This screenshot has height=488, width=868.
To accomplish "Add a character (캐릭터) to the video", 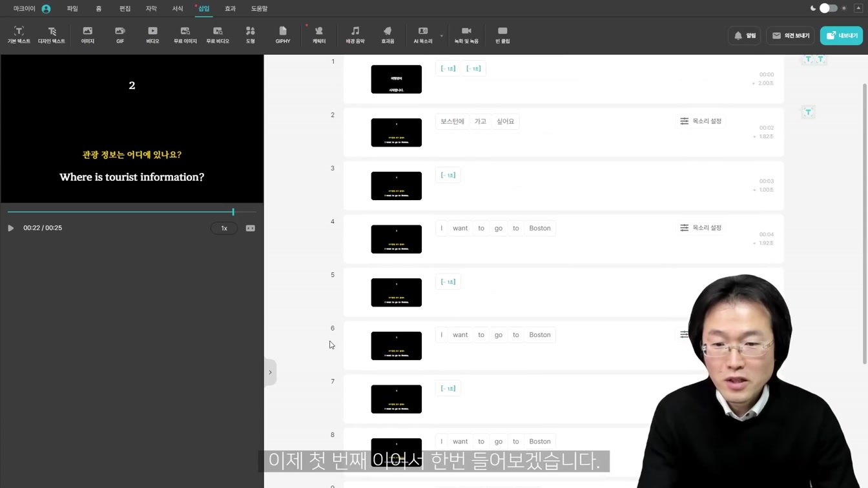I will [319, 35].
